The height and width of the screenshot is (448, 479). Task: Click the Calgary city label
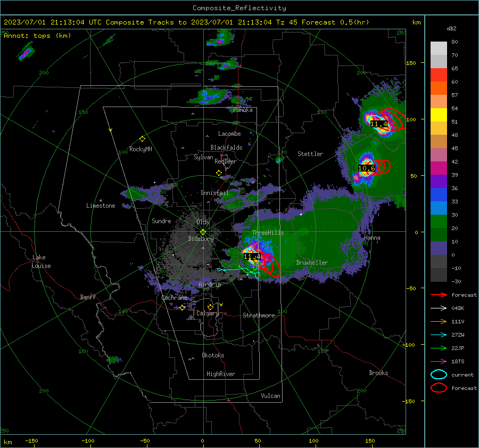(x=208, y=313)
